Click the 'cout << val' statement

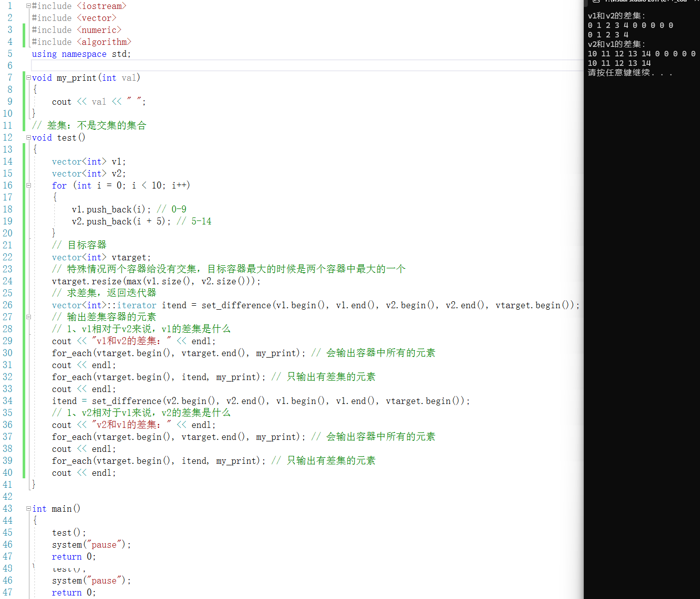click(99, 102)
